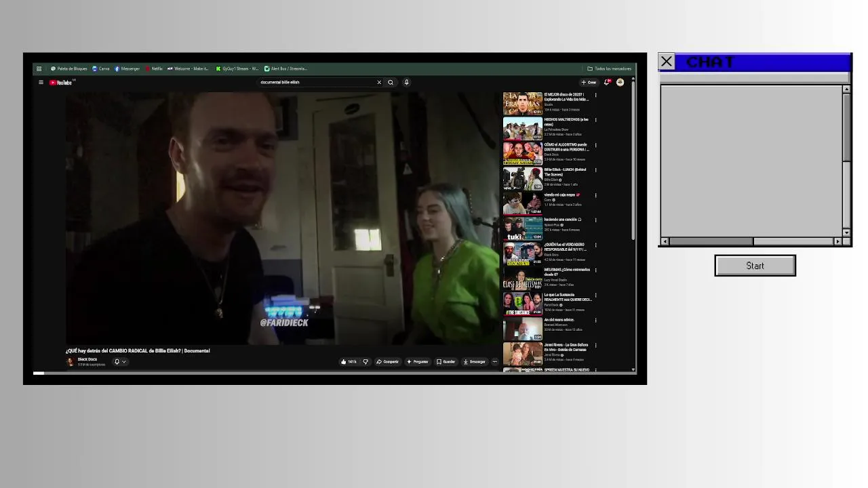This screenshot has width=868, height=488.
Task: Click the chat horizontal scrollbar thumb
Action: [x=711, y=241]
